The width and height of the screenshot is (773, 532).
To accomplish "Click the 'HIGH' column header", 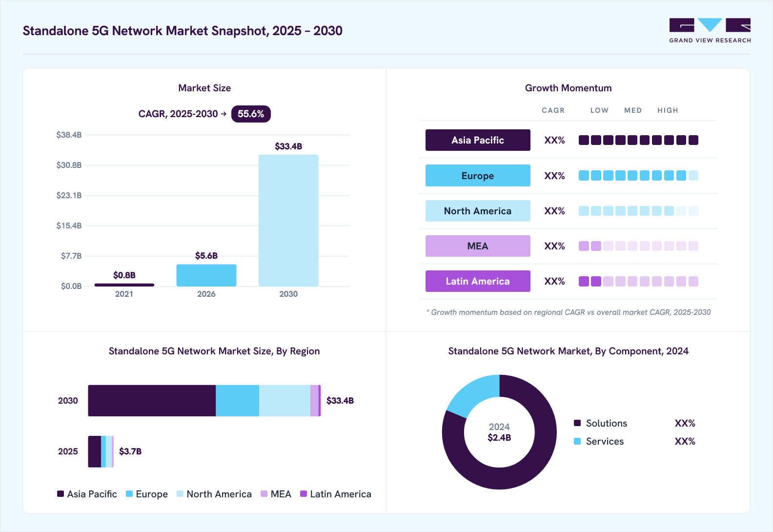I will (x=668, y=110).
